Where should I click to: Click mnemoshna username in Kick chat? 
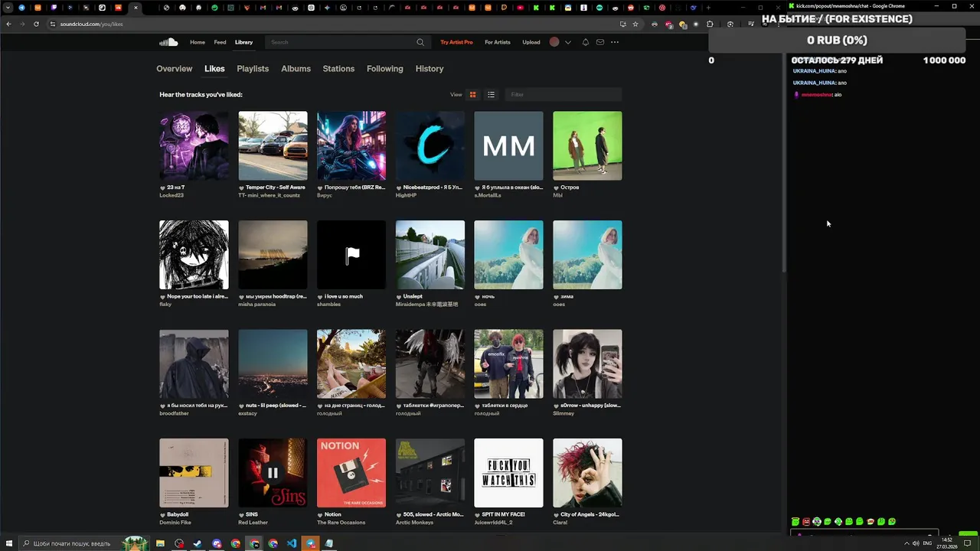pos(816,95)
